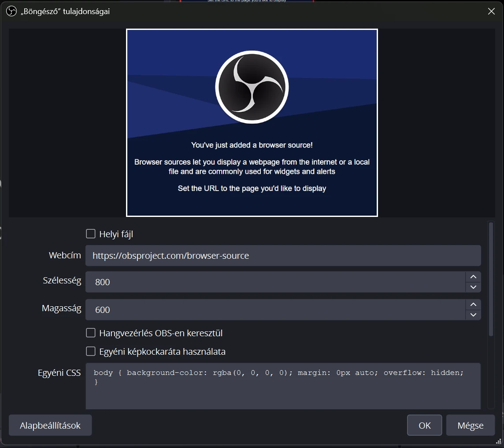This screenshot has height=448, width=504.
Task: Click into the Webcím URL field
Action: click(x=283, y=256)
